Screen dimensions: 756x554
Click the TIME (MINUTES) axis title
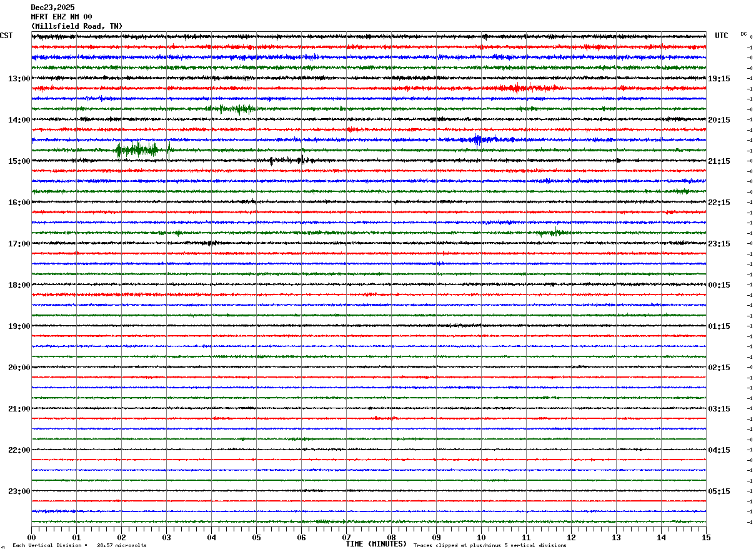(x=376, y=544)
